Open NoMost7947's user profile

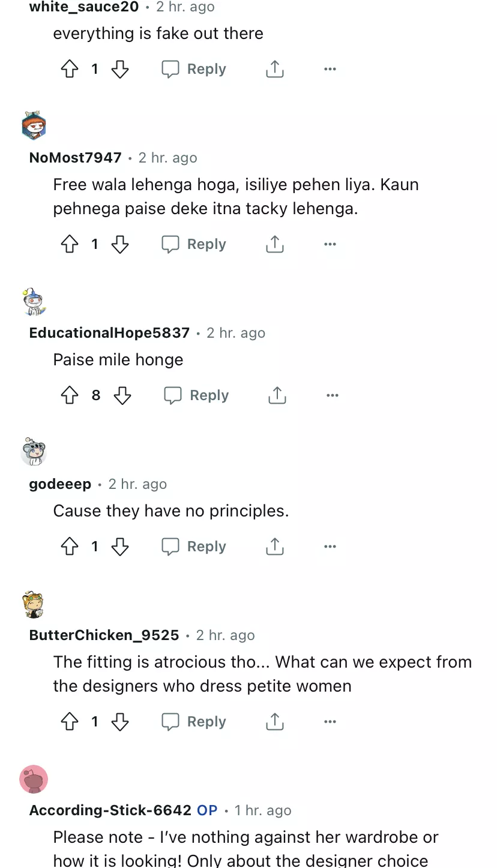(x=75, y=158)
